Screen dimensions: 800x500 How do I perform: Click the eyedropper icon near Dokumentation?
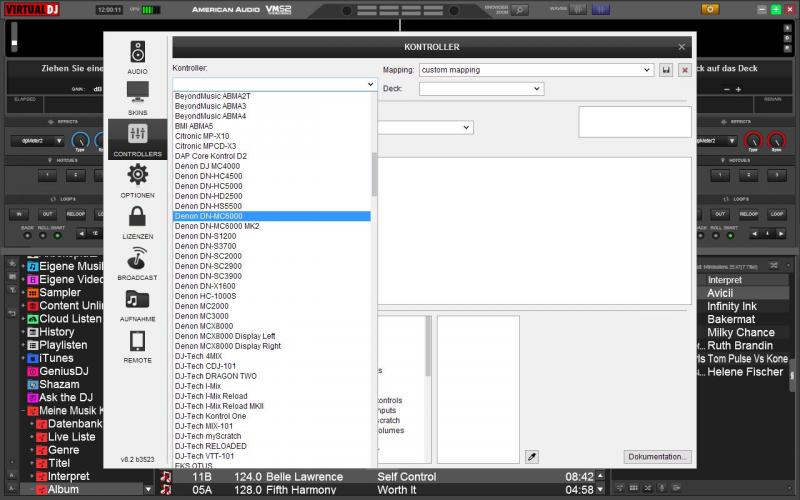point(532,457)
